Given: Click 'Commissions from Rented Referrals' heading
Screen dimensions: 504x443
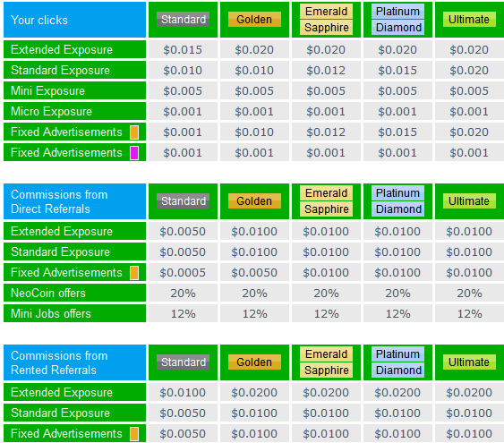Looking at the screenshot, I should (59, 363).
